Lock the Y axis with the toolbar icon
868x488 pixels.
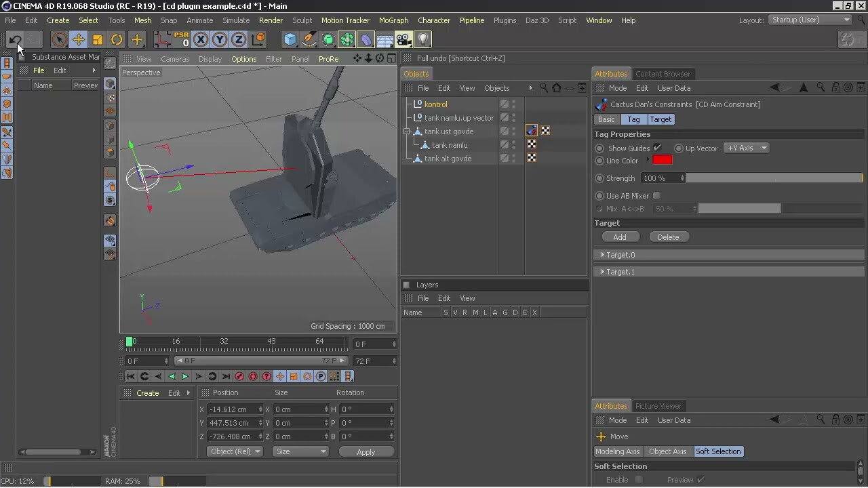pos(219,40)
